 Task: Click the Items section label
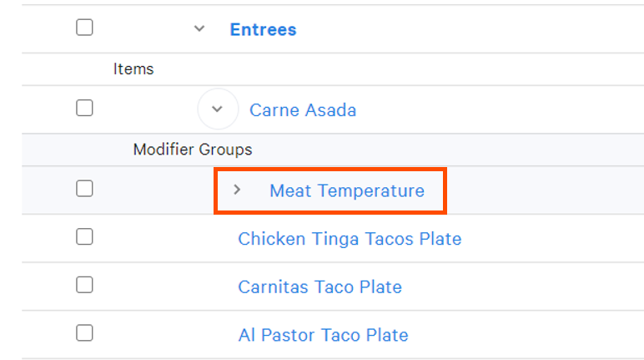[x=133, y=69]
